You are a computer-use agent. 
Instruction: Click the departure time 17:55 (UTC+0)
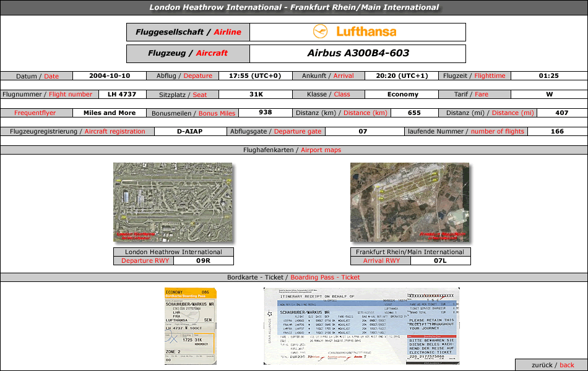[x=255, y=75]
